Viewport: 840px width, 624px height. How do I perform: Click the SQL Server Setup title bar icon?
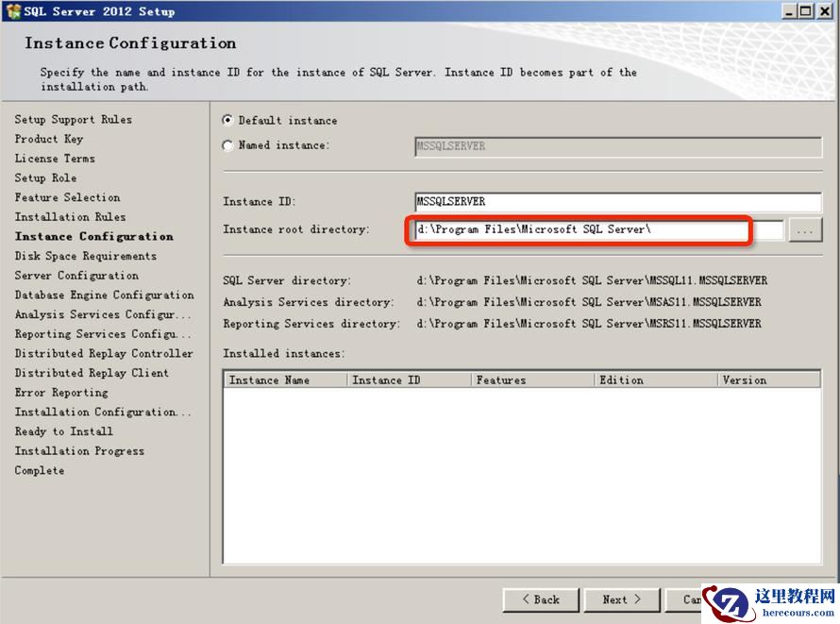(13, 11)
